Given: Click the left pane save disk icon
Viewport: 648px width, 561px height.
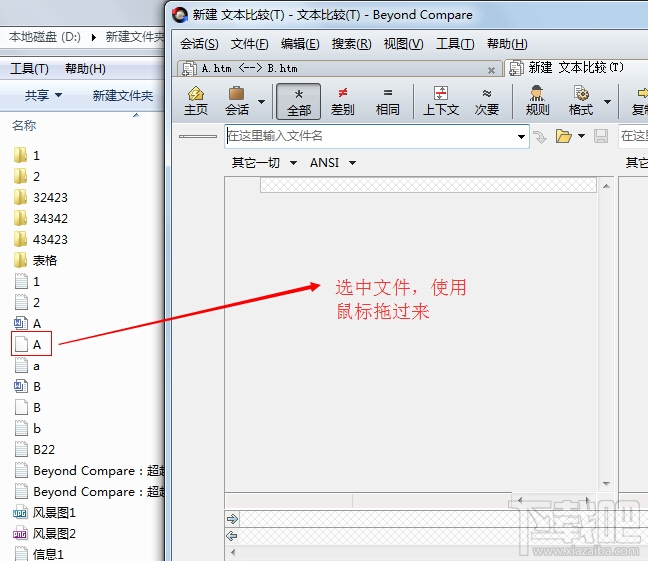Looking at the screenshot, I should pyautogui.click(x=600, y=136).
